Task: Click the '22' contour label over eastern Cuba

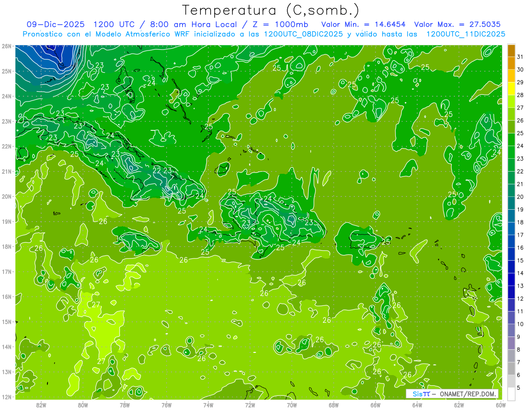Action: [x=157, y=170]
